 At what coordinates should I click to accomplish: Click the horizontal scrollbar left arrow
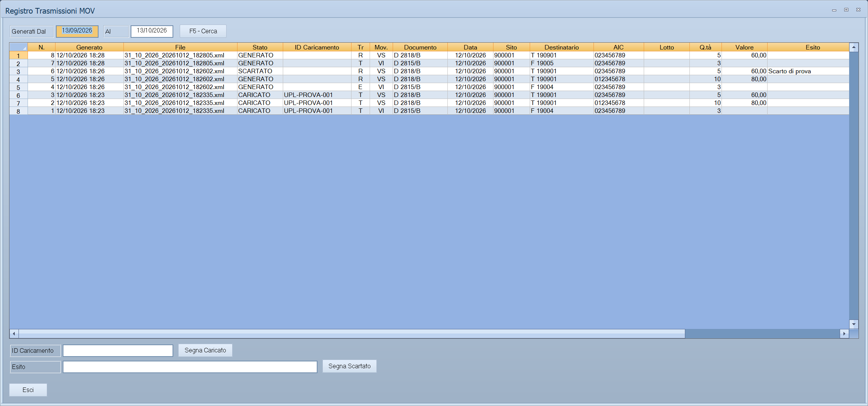pos(14,333)
